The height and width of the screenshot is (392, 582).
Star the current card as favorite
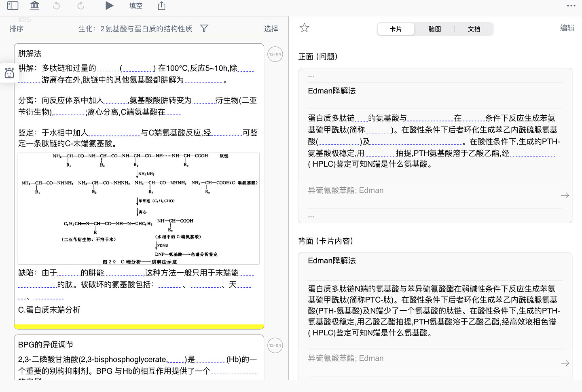click(x=305, y=28)
